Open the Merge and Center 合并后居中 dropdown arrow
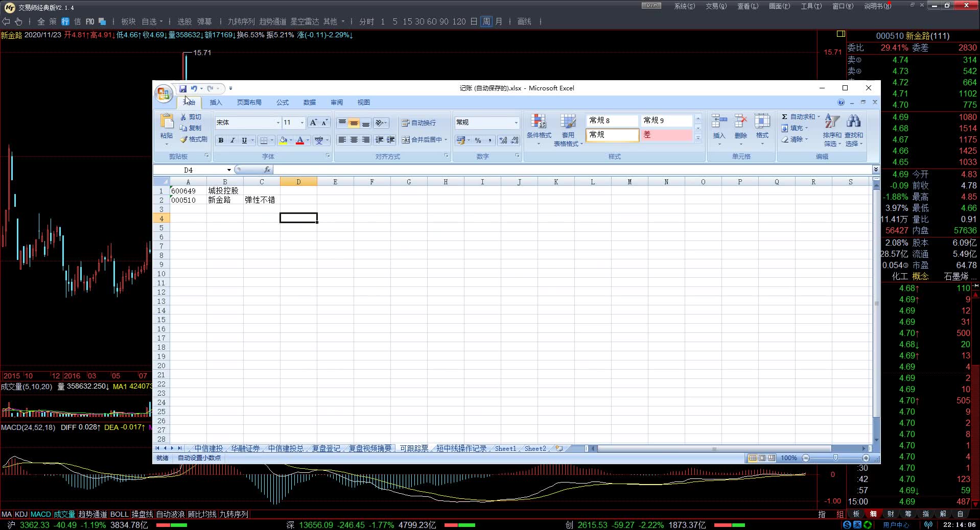The width and height of the screenshot is (980, 530). tap(446, 140)
